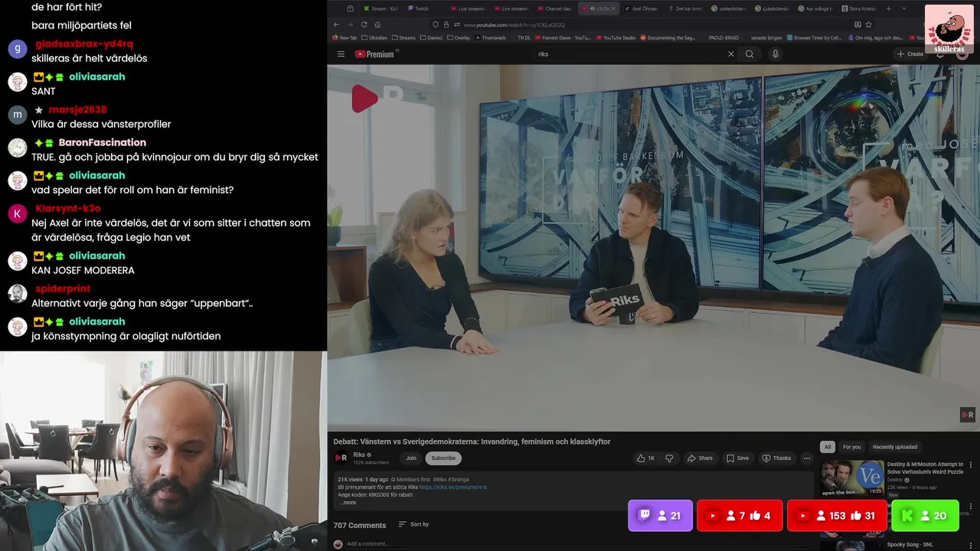This screenshot has width=980, height=551.
Task: Go to YouTube Premium home logo
Action: pos(374,54)
